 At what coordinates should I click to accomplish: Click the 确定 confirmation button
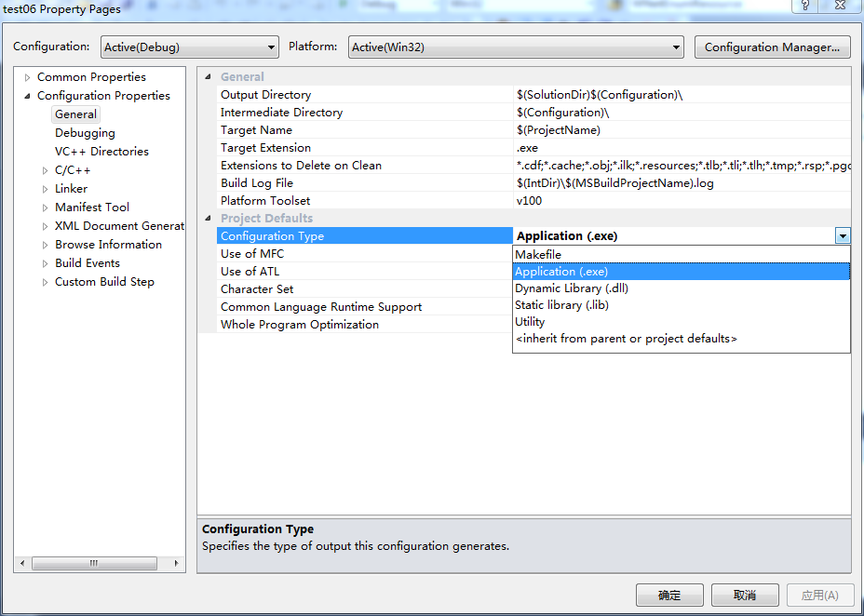(x=668, y=595)
